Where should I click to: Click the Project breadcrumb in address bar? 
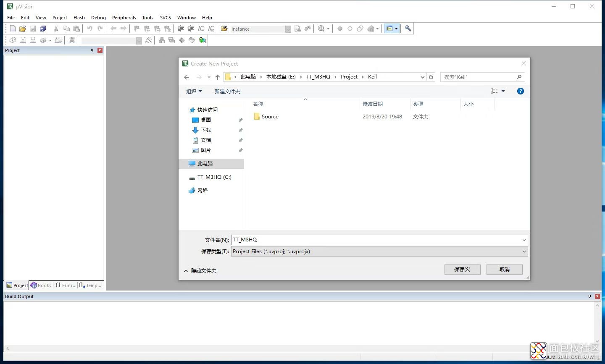pyautogui.click(x=349, y=77)
